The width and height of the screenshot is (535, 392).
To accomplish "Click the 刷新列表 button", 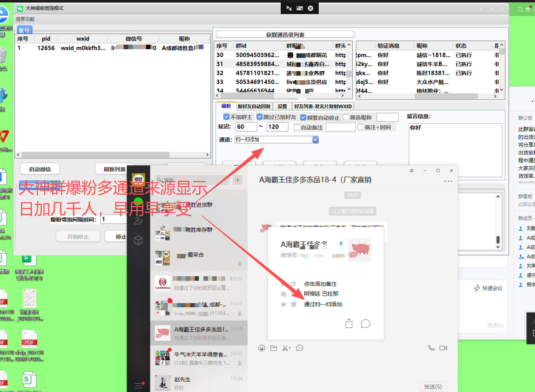I will pyautogui.click(x=115, y=169).
